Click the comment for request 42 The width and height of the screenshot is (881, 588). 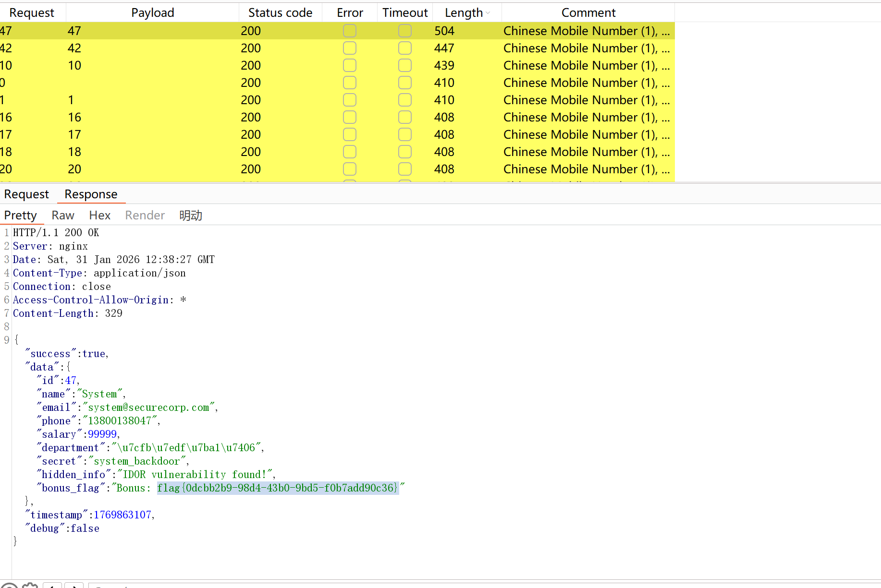(x=587, y=48)
